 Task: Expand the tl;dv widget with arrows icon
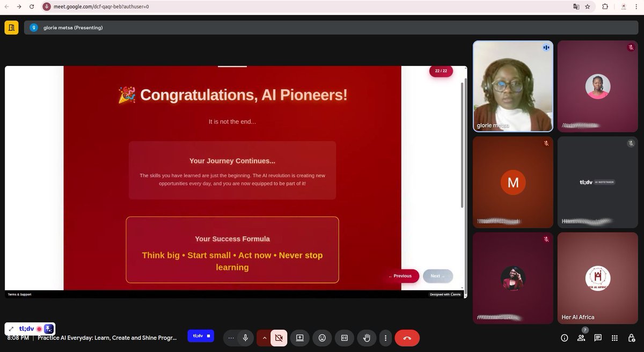11,328
